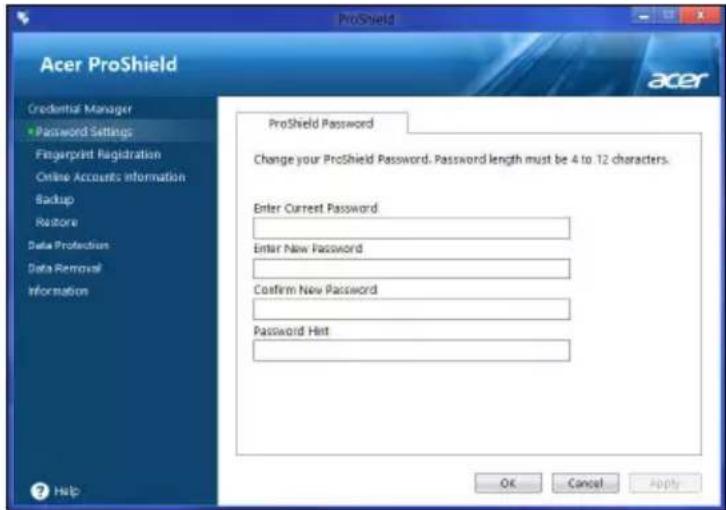Click the Help question mark icon

[40, 491]
